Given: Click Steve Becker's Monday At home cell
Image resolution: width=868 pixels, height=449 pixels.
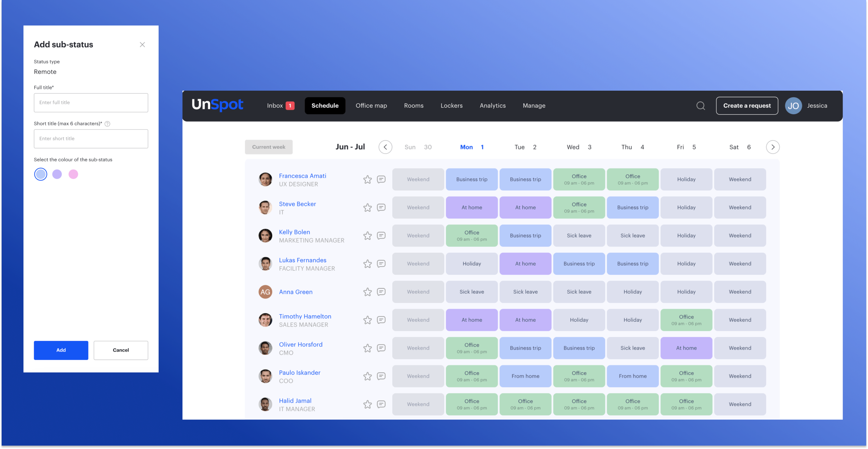Looking at the screenshot, I should (x=471, y=207).
